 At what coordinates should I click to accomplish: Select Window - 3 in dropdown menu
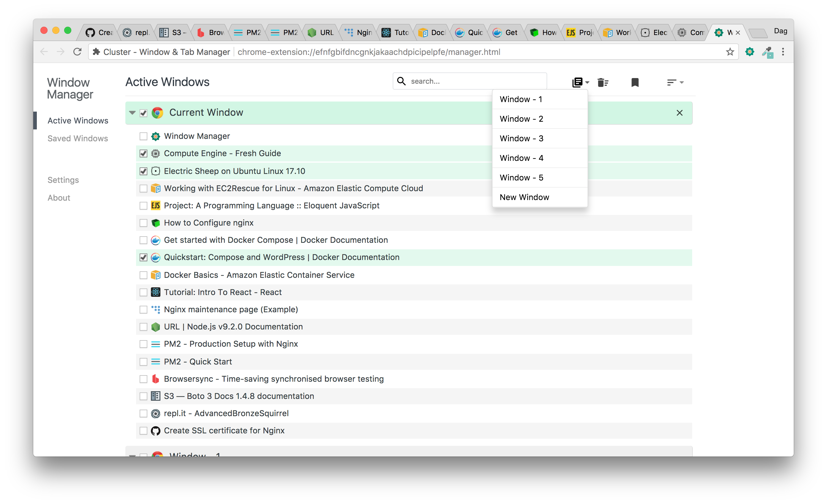[x=540, y=139]
